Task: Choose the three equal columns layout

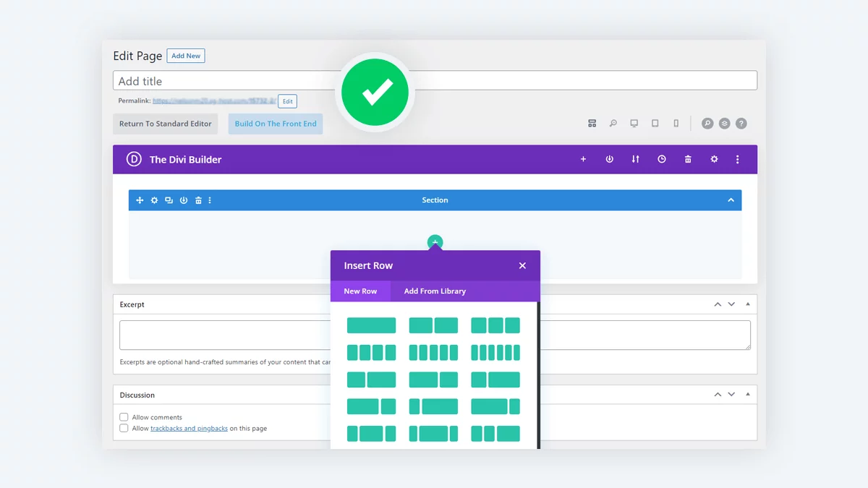Action: tap(495, 325)
